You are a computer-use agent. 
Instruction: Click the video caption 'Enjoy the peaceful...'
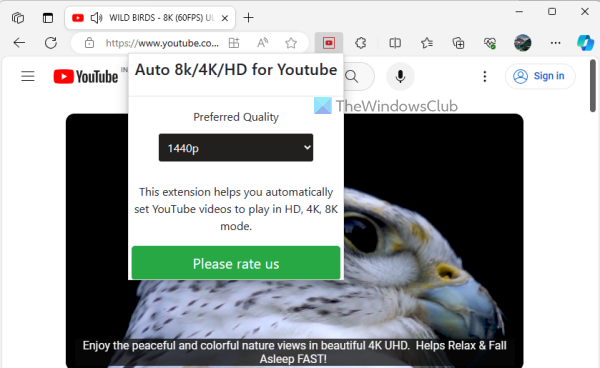(x=294, y=352)
